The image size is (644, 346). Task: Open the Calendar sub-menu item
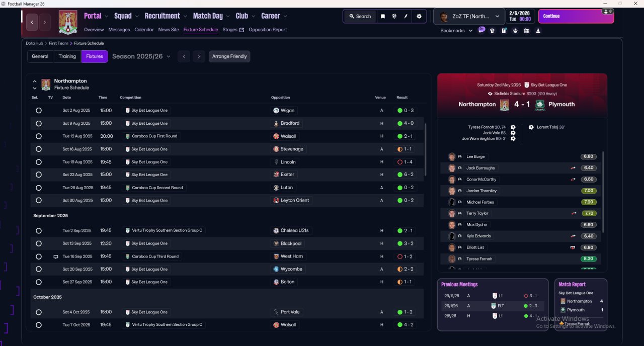tap(144, 30)
